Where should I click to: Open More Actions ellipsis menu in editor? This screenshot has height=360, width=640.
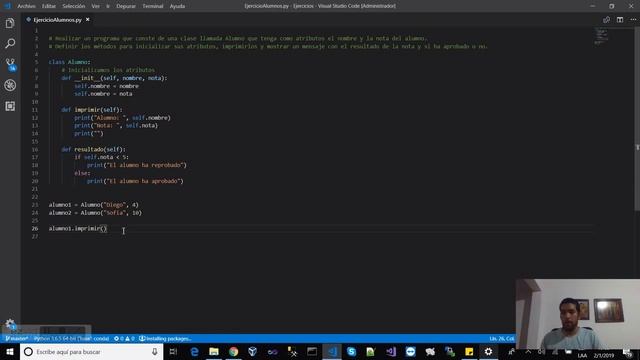point(633,20)
